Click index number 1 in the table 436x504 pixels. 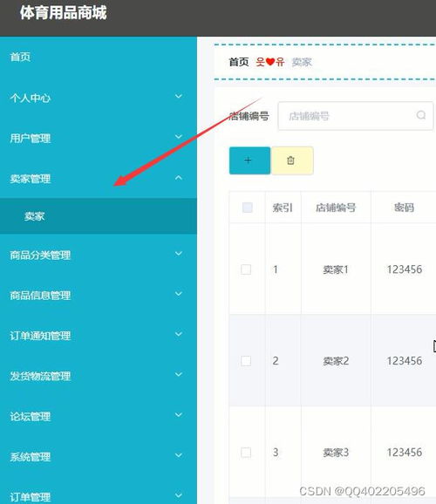(276, 269)
